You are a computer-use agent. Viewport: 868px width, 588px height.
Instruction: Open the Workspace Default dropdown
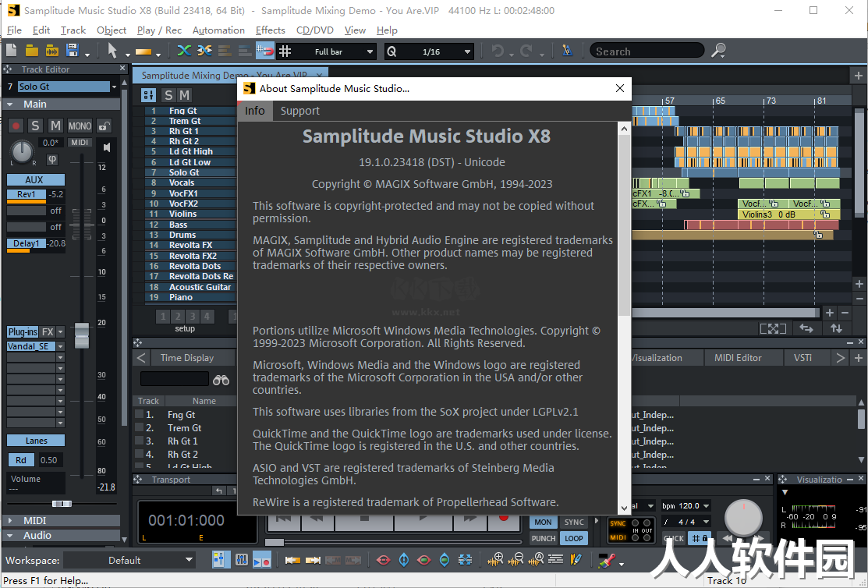pos(189,560)
